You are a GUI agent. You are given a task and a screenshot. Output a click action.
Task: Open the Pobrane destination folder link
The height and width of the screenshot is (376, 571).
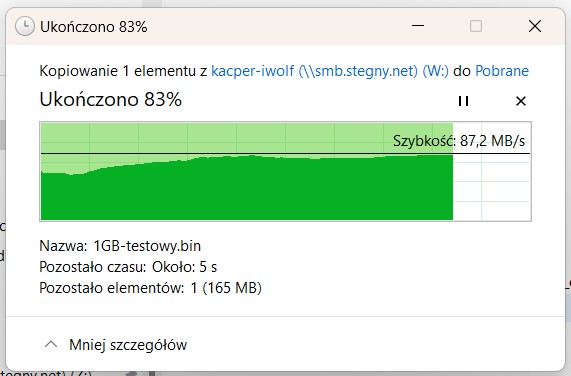tap(502, 71)
